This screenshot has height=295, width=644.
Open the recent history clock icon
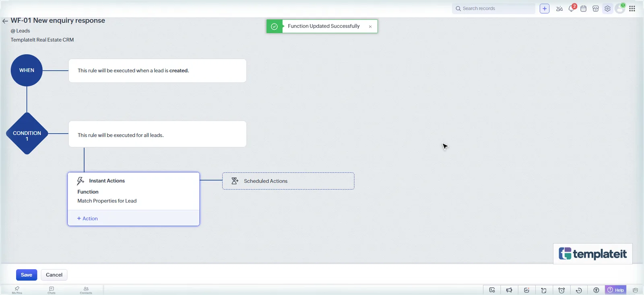[x=579, y=290]
